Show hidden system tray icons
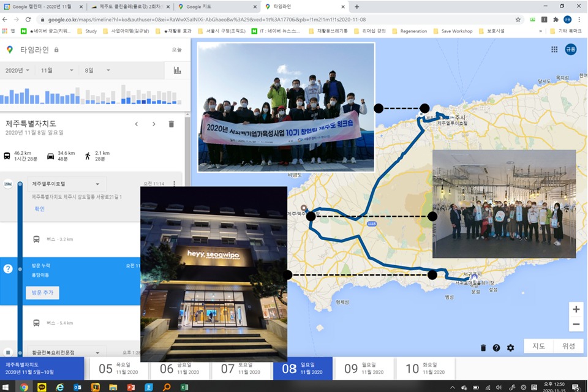The height and width of the screenshot is (392, 588). [452, 387]
